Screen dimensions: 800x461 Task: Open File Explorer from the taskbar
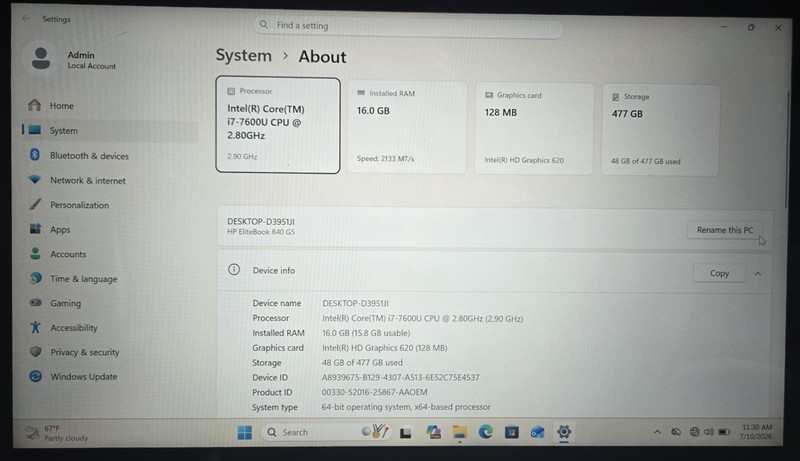(x=460, y=432)
